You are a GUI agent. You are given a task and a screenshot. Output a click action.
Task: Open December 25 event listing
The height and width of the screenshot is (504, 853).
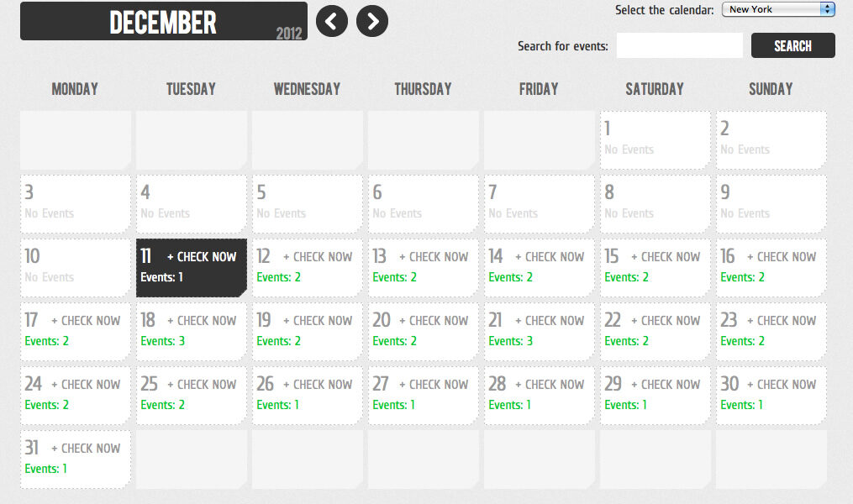[x=202, y=385]
